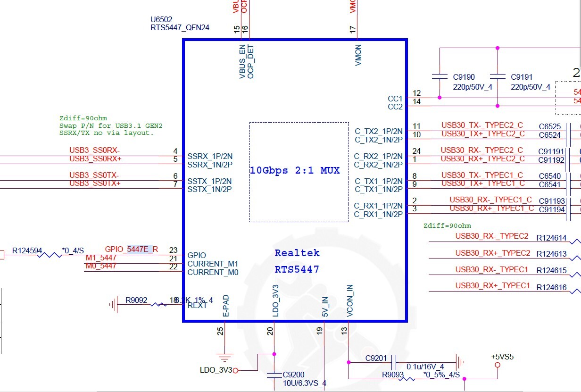Select the CURRENT_M1 pin label

pyautogui.click(x=213, y=264)
